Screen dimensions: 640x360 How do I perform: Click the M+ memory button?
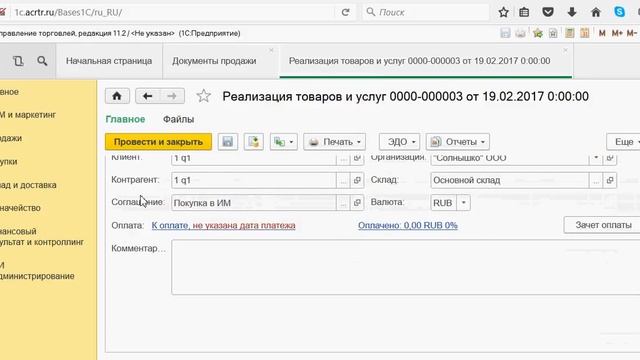[x=617, y=33]
